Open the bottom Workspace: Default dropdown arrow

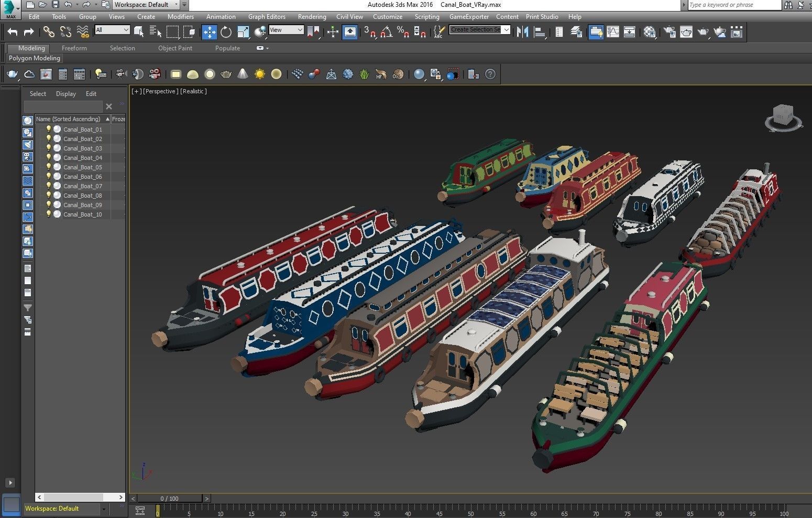[x=104, y=509]
